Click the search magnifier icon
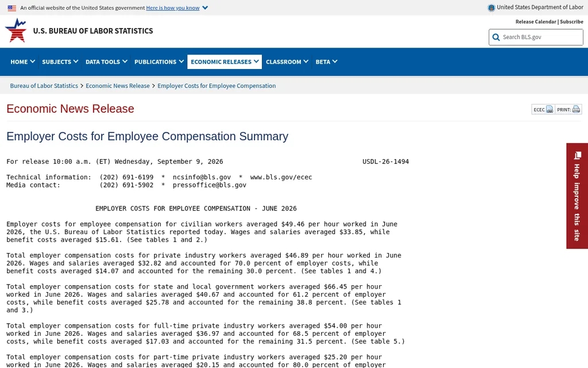 point(496,37)
